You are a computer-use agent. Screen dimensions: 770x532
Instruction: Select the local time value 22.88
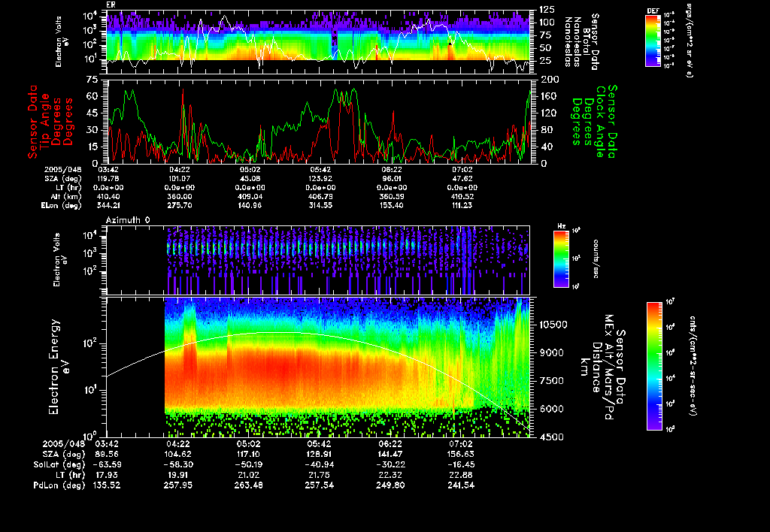461,475
